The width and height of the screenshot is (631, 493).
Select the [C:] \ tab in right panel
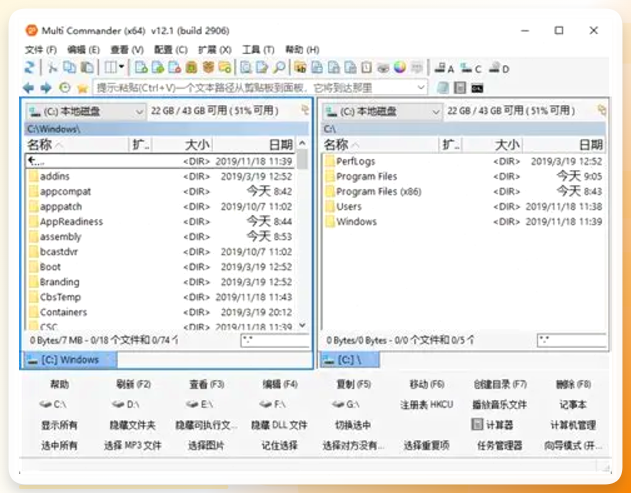[349, 360]
